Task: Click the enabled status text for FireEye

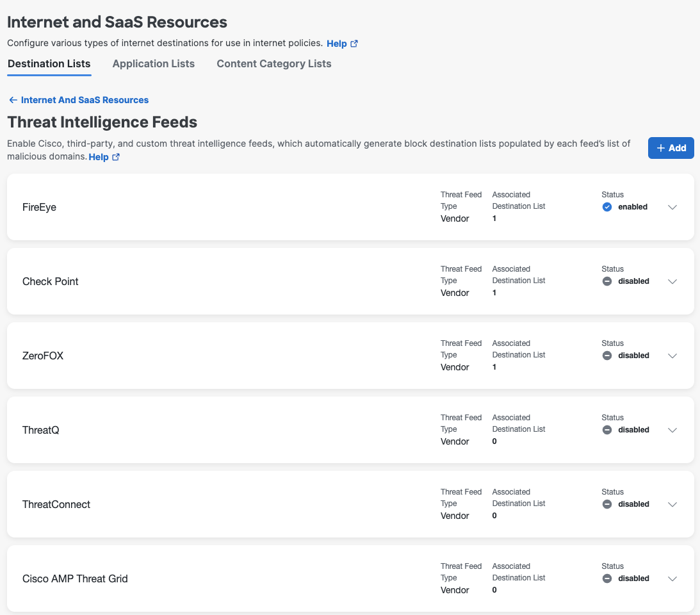Action: tap(633, 207)
